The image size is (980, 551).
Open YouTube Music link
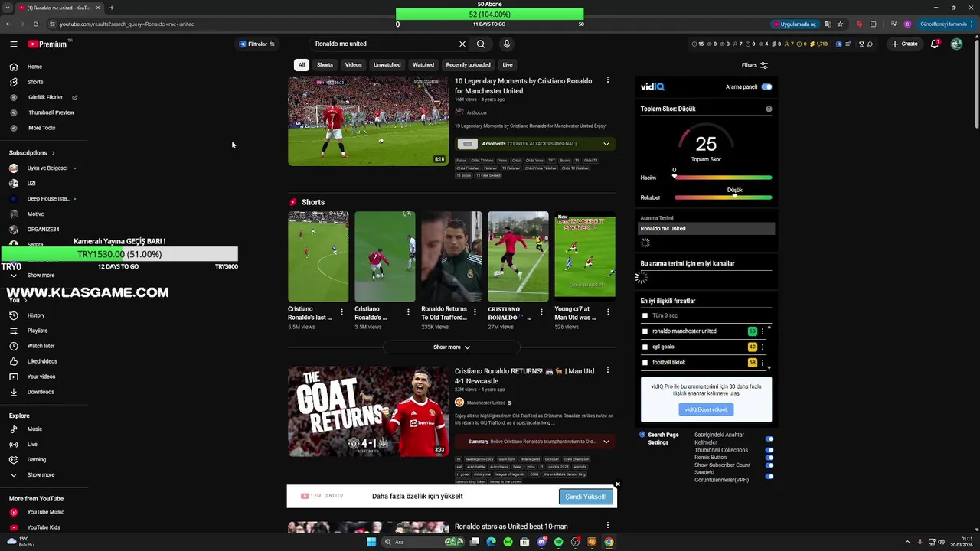coord(46,512)
